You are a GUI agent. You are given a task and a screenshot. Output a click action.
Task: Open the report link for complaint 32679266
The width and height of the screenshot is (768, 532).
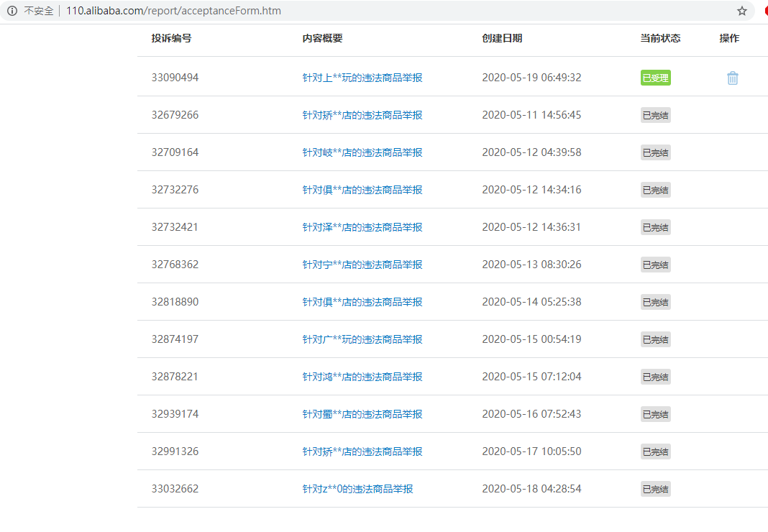tap(362, 115)
